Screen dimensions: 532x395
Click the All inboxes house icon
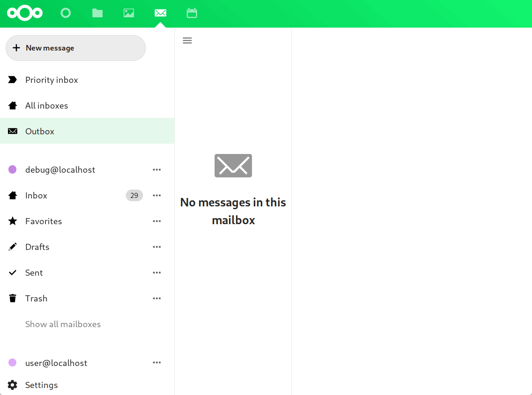(x=13, y=106)
